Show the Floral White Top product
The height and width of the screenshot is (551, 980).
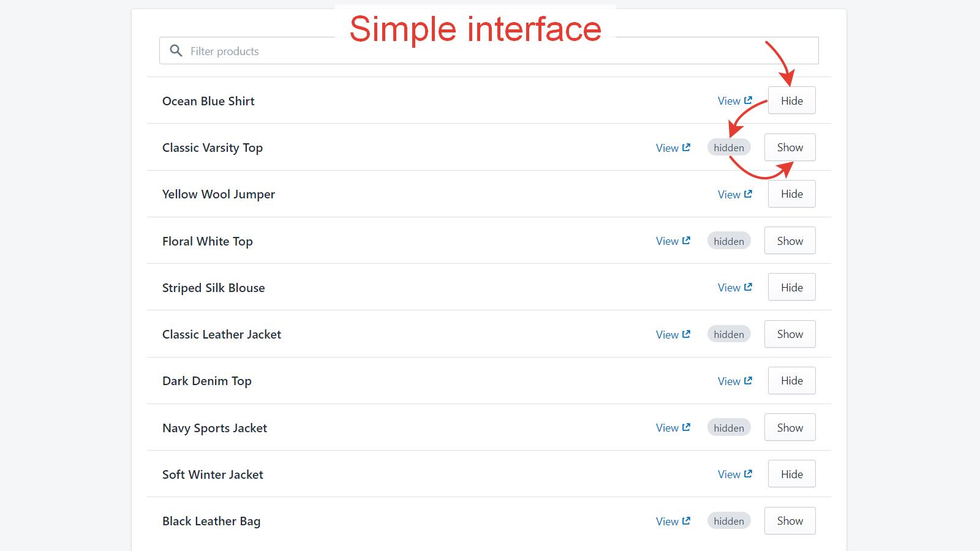(x=790, y=240)
